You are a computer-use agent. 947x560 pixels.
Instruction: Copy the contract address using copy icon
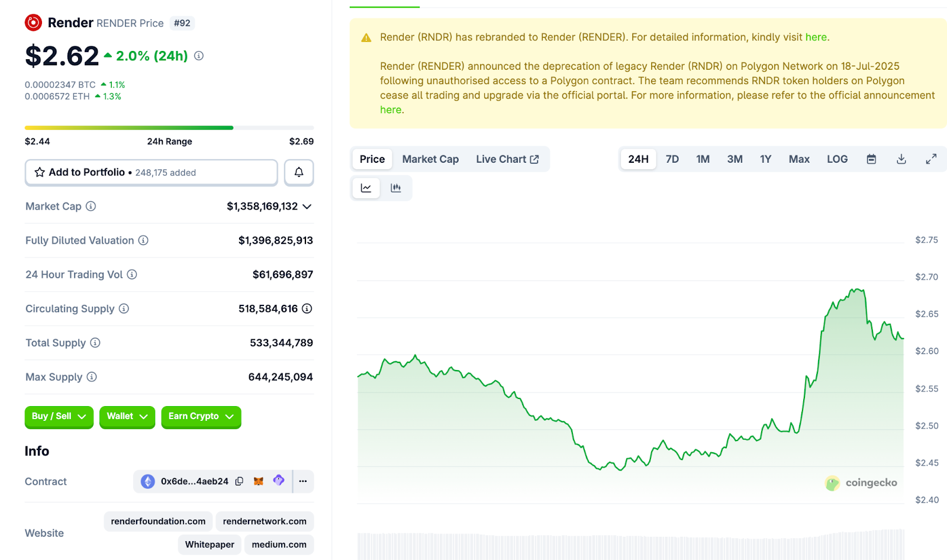point(239,481)
